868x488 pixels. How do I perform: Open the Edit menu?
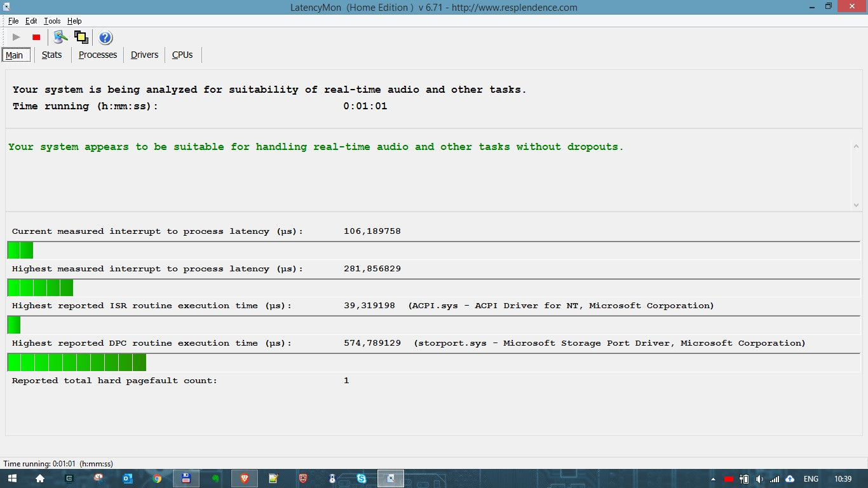click(31, 21)
